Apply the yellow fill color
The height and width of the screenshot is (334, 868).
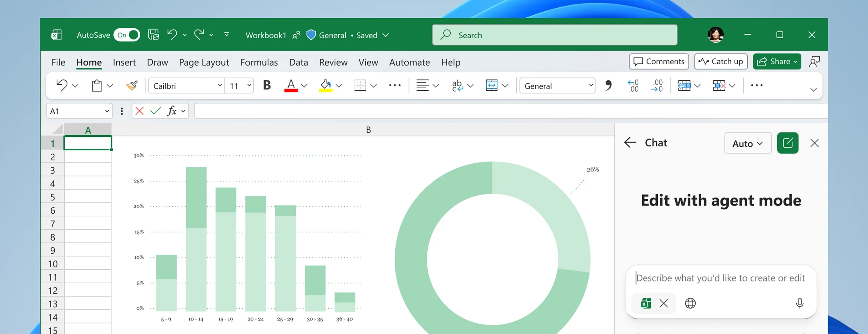pos(326,86)
